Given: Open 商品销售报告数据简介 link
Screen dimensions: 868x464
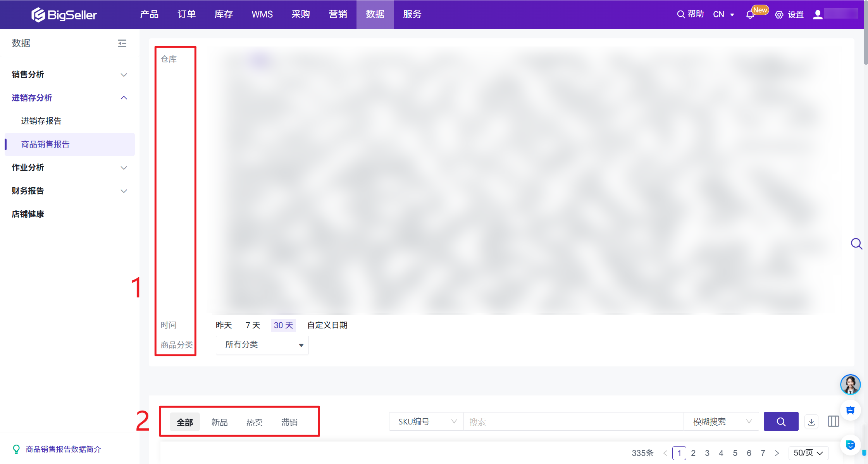Looking at the screenshot, I should coord(63,449).
